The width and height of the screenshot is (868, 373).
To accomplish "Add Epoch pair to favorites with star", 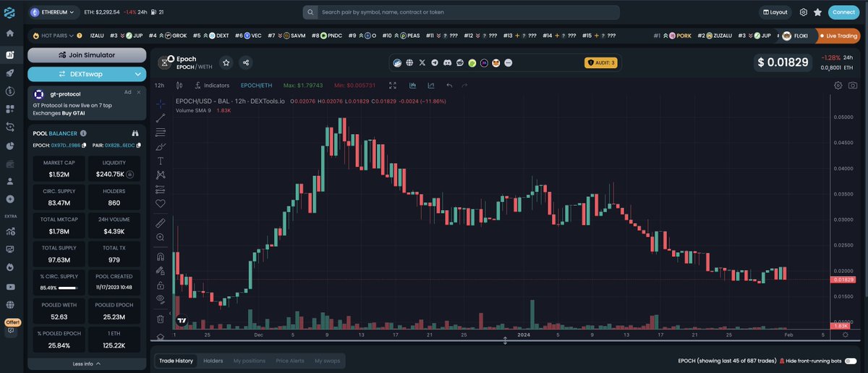I will (226, 63).
